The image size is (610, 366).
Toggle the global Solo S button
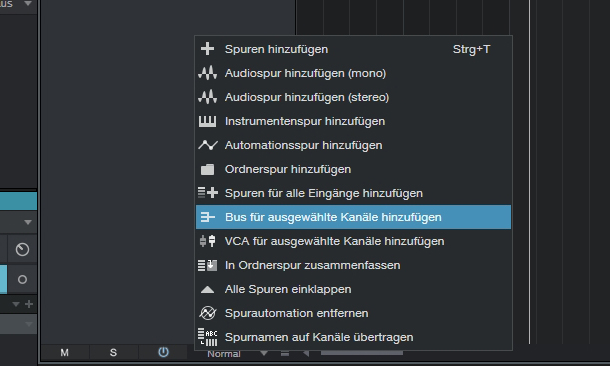[x=113, y=353]
